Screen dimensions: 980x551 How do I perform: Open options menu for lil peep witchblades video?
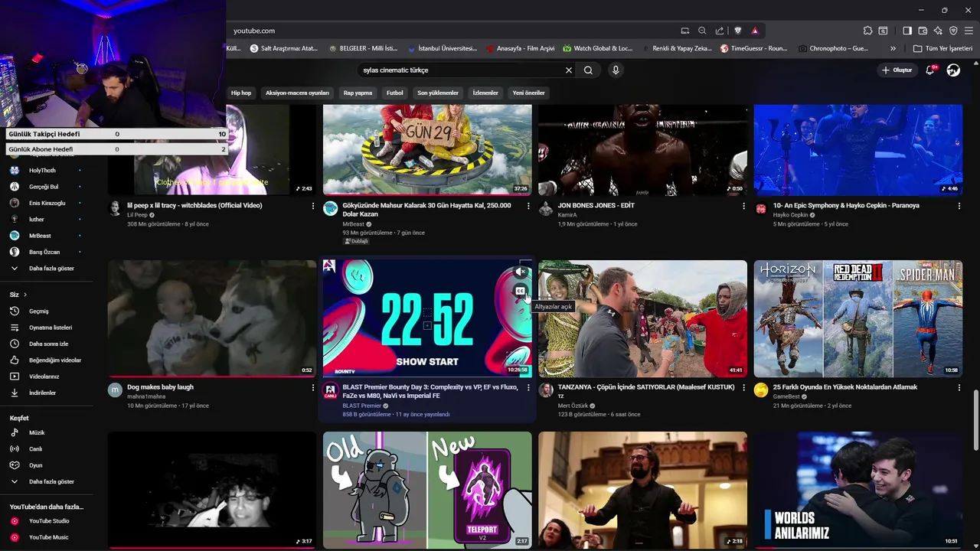coord(312,206)
